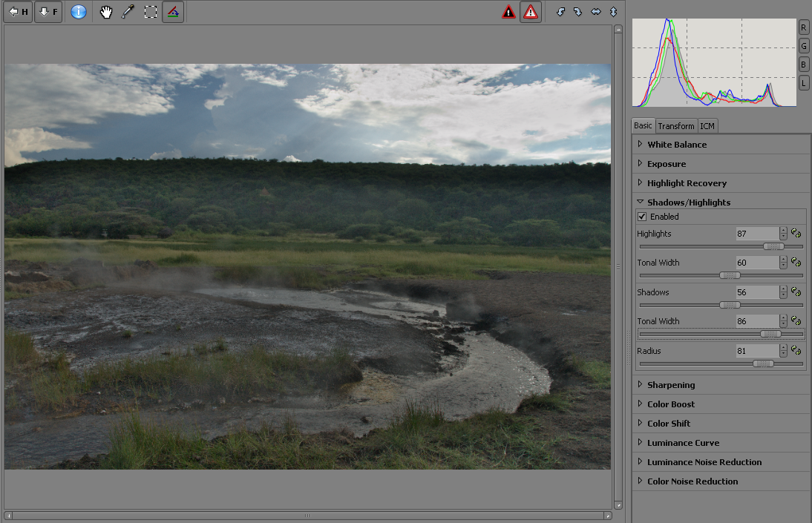The height and width of the screenshot is (523, 812).
Task: Toggle the file browser with the F button
Action: click(48, 12)
